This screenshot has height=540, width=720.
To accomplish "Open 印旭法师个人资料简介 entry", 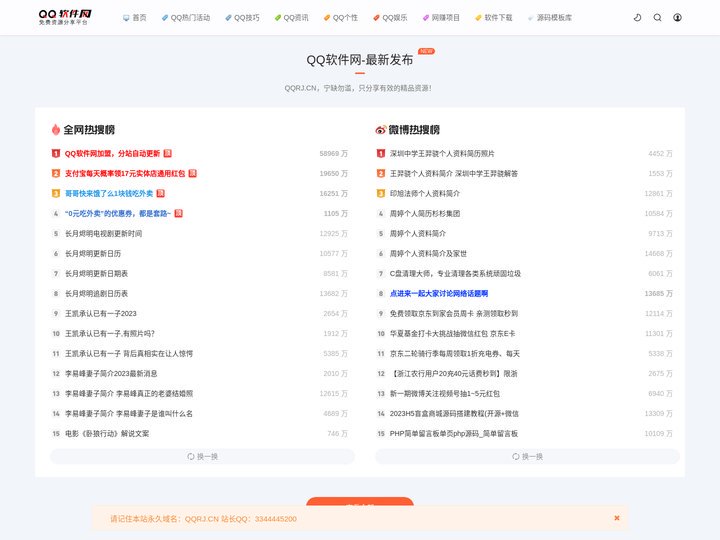I will (425, 193).
